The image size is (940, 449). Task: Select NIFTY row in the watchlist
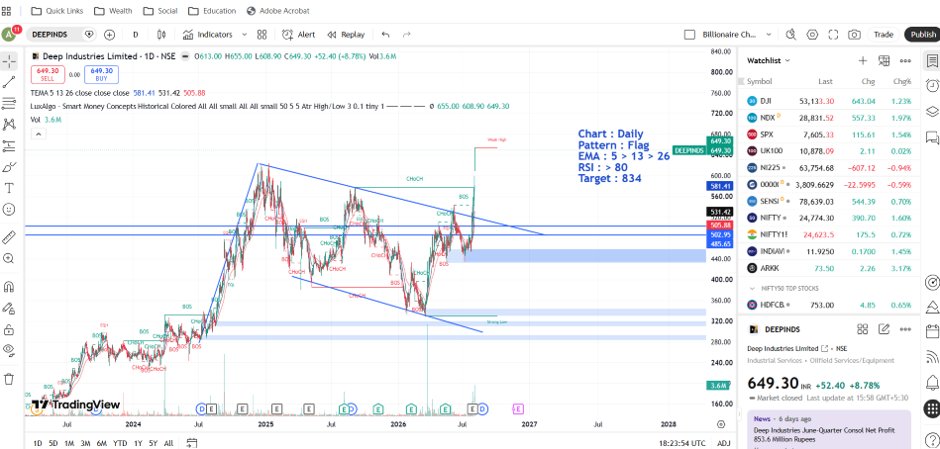pyautogui.click(x=830, y=218)
